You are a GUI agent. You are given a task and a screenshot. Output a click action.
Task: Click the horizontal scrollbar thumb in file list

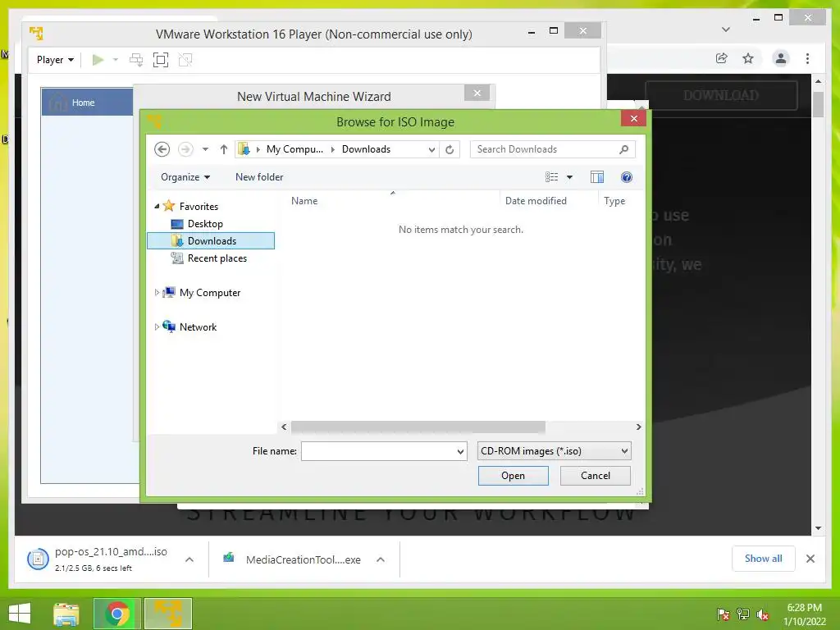click(x=418, y=427)
